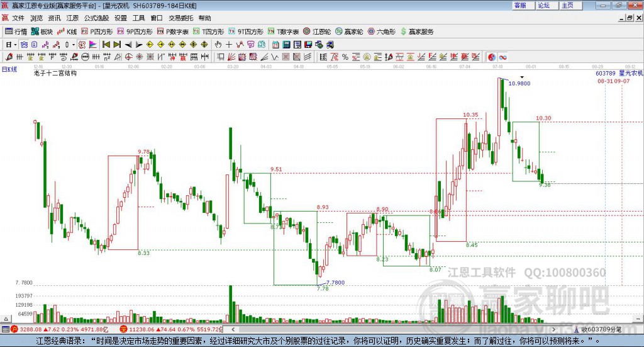Expand the candlestick style dropdown arrow
The width and height of the screenshot is (644, 347).
pyautogui.click(x=74, y=45)
